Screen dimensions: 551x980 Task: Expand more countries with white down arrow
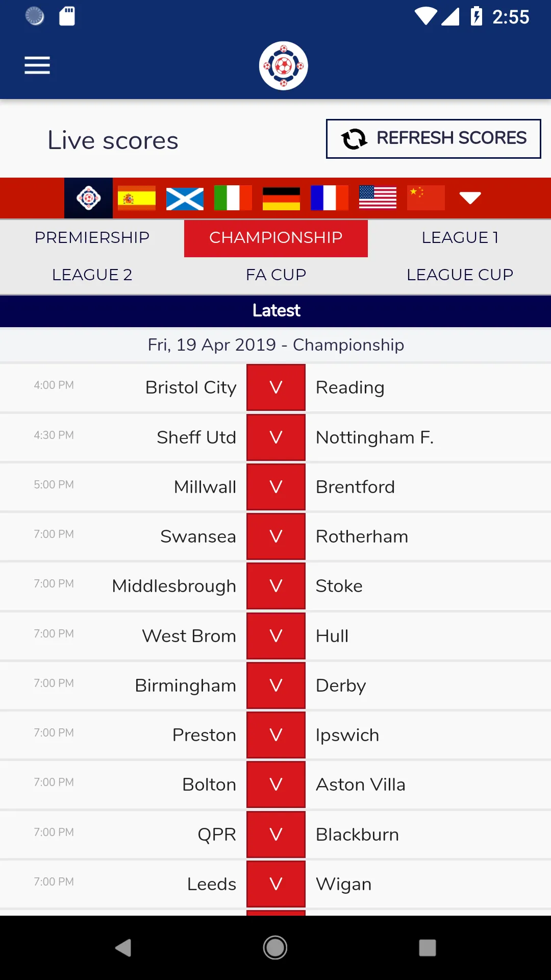tap(470, 198)
